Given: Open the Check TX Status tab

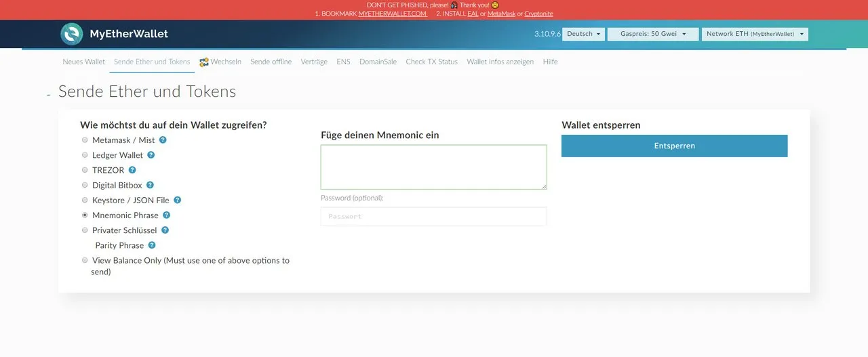Looking at the screenshot, I should [431, 62].
